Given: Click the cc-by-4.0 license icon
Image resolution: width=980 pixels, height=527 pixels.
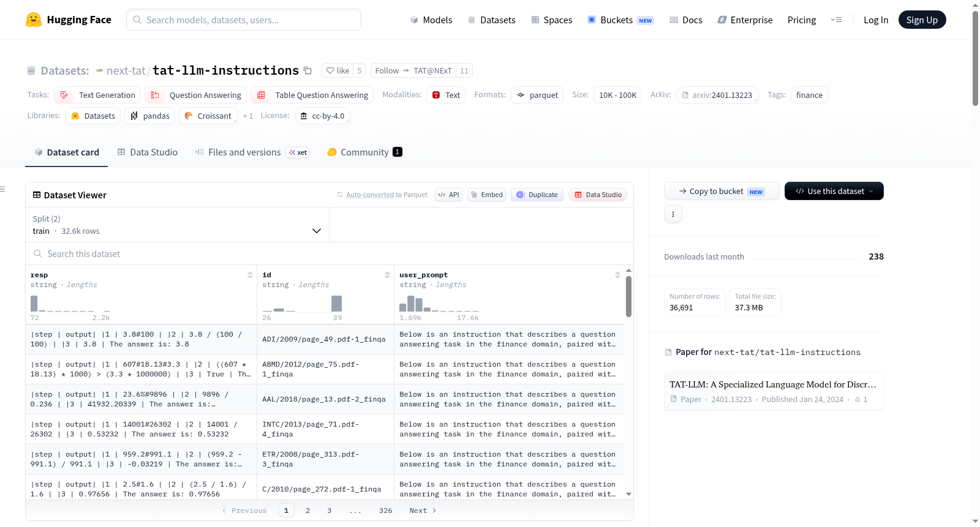Looking at the screenshot, I should point(304,116).
